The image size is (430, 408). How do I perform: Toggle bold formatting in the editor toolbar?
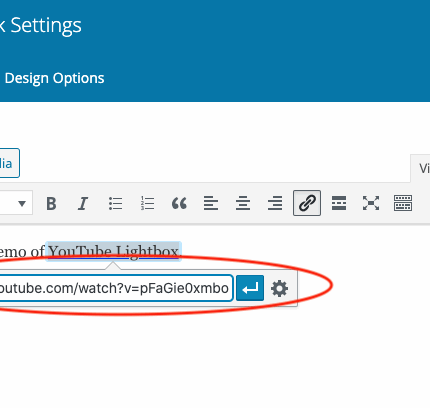click(x=51, y=203)
